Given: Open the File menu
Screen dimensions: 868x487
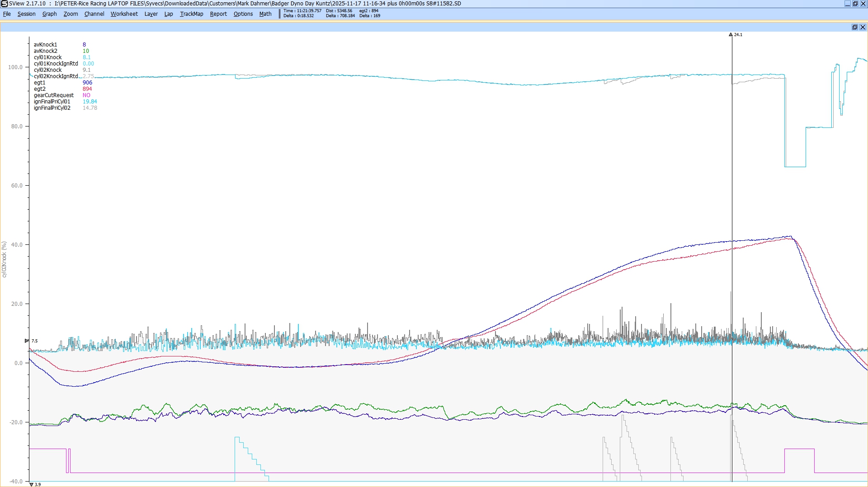Looking at the screenshot, I should (7, 14).
